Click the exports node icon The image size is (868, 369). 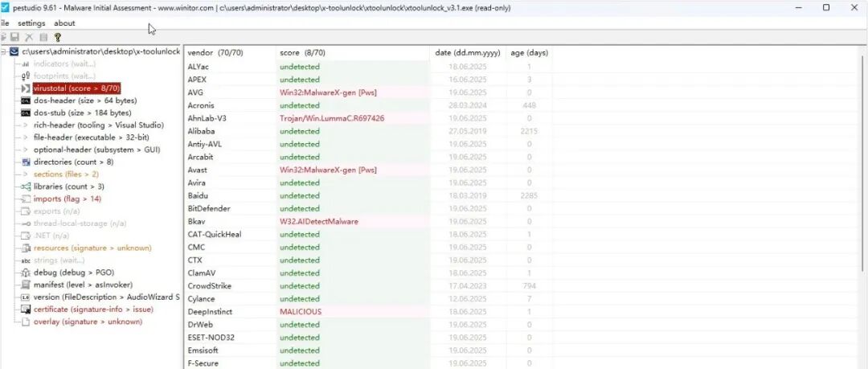26,211
